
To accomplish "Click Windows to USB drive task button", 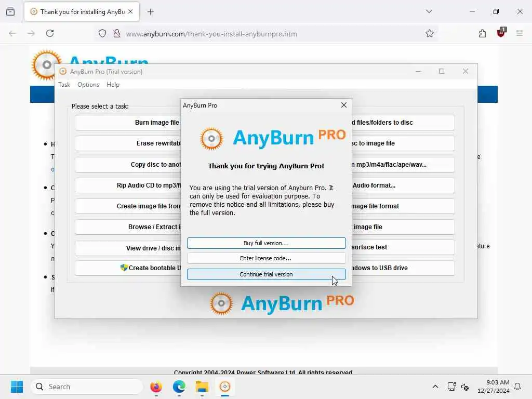I will (403, 268).
